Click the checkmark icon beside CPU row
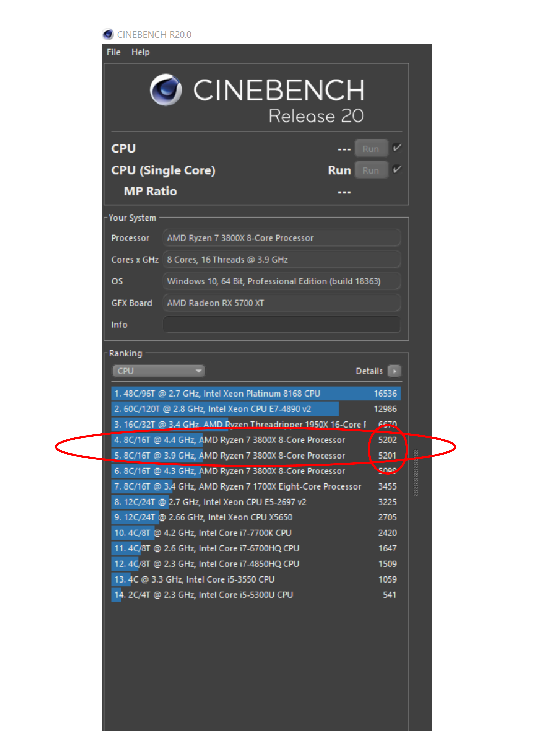Image resolution: width=534 pixels, height=756 pixels. [x=397, y=148]
